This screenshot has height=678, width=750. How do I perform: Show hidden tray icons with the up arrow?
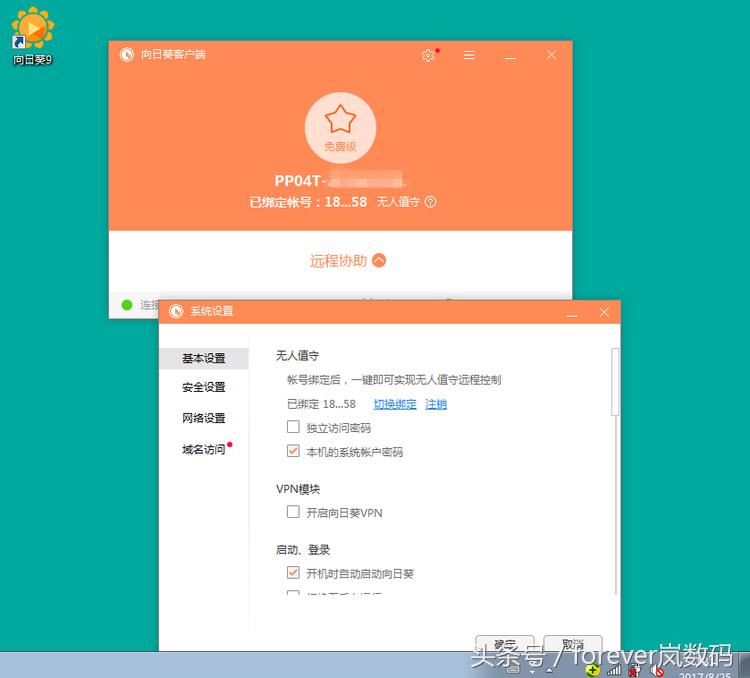tap(549, 670)
